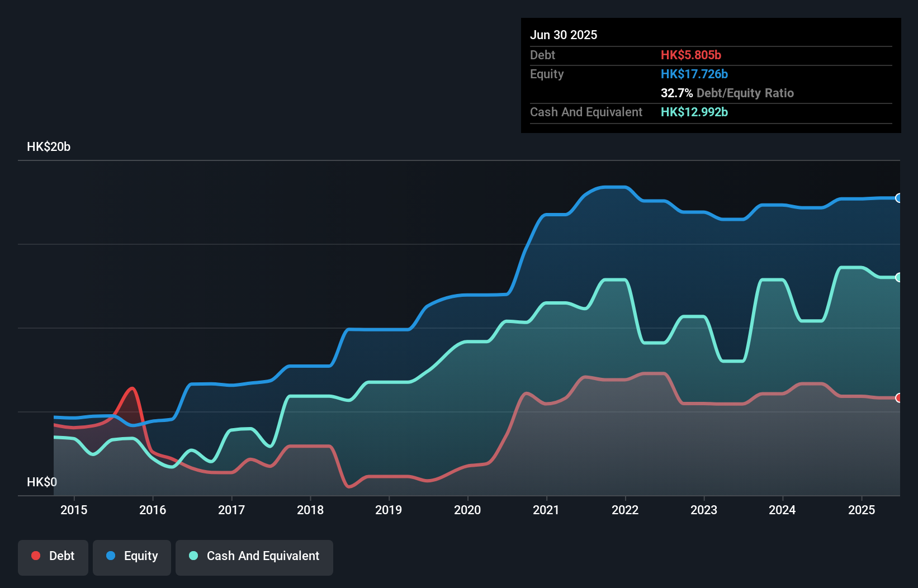The width and height of the screenshot is (918, 588).
Task: Click the Equity row label in tooltip
Action: point(547,74)
